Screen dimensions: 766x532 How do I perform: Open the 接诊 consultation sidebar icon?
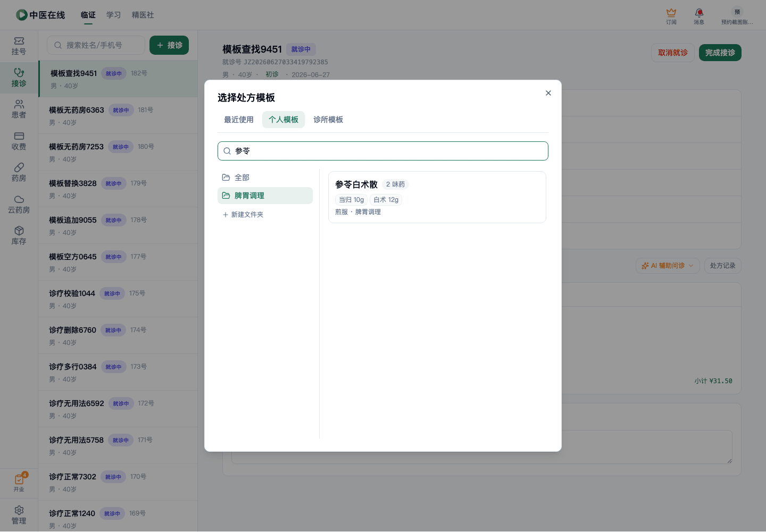(x=19, y=78)
